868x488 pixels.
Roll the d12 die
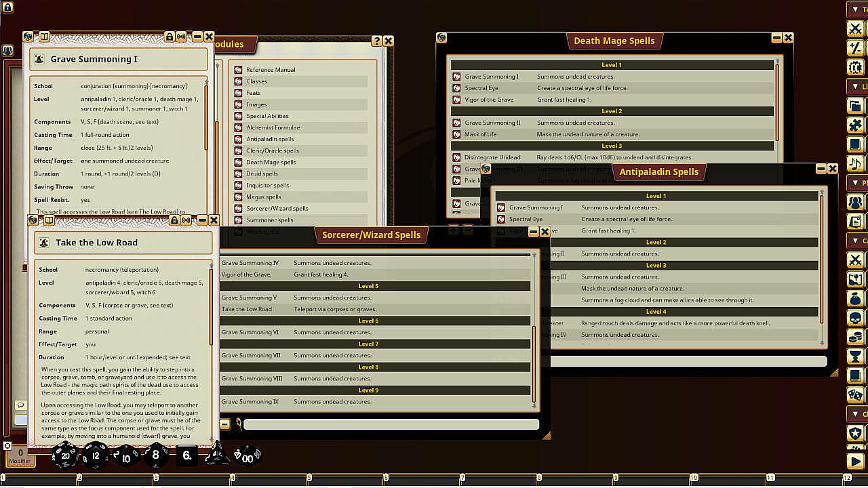click(96, 455)
